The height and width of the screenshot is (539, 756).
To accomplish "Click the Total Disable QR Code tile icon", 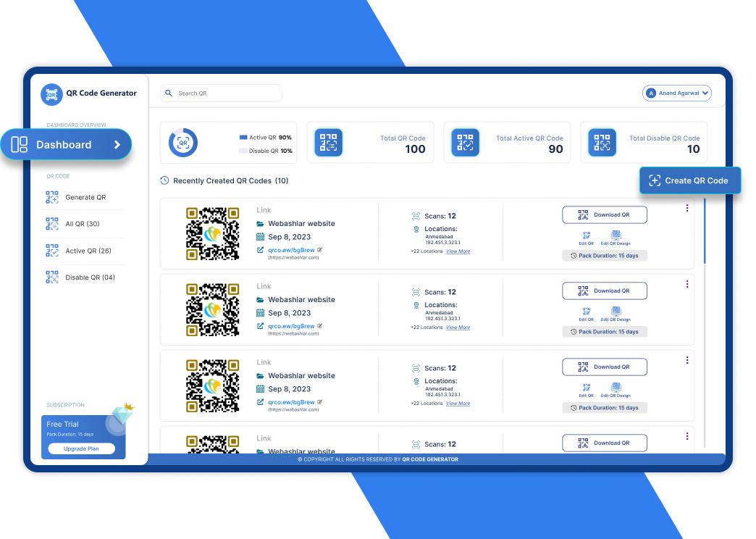I will click(x=602, y=142).
